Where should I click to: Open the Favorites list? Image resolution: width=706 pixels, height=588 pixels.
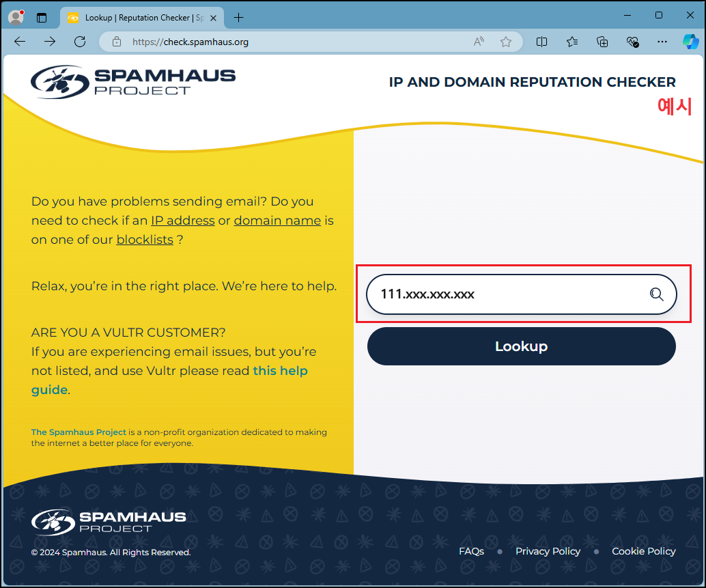(x=571, y=42)
